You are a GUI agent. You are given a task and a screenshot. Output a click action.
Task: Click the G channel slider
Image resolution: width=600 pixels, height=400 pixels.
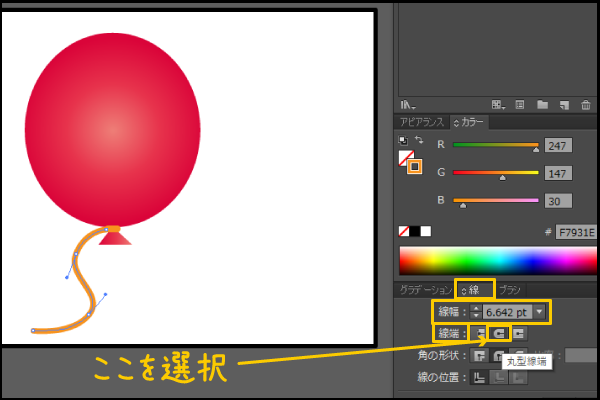click(x=495, y=174)
